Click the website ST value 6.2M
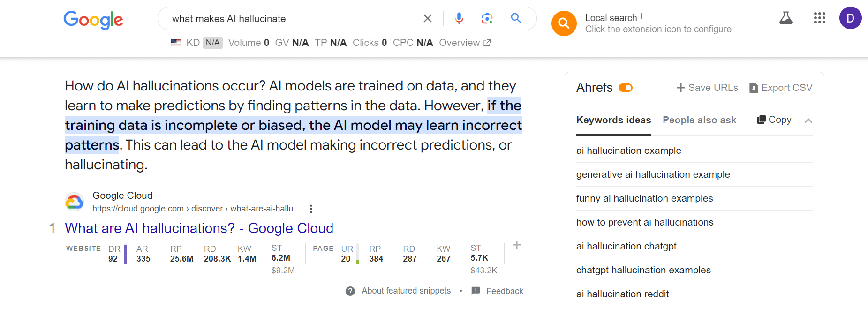Image resolution: width=868 pixels, height=309 pixels. [281, 258]
